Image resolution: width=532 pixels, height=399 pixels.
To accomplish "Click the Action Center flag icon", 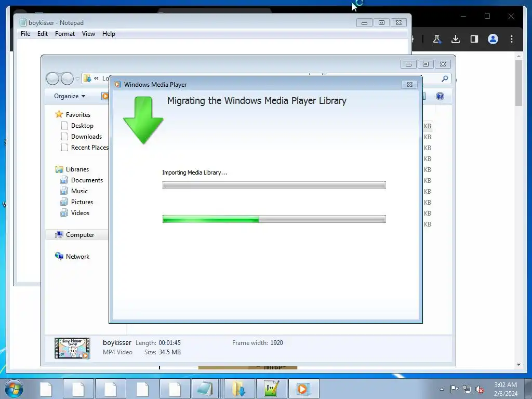I will click(x=454, y=389).
